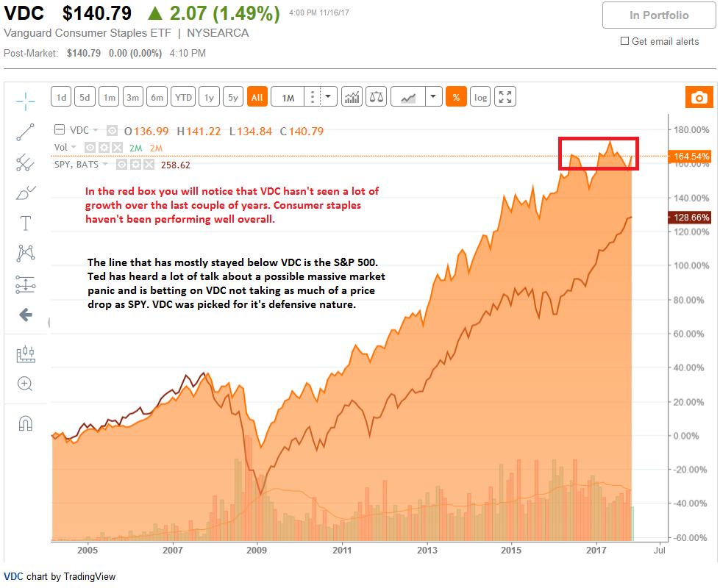Enter fullscreen chart mode
Viewport: 720px width, 588px height.
pyautogui.click(x=505, y=97)
